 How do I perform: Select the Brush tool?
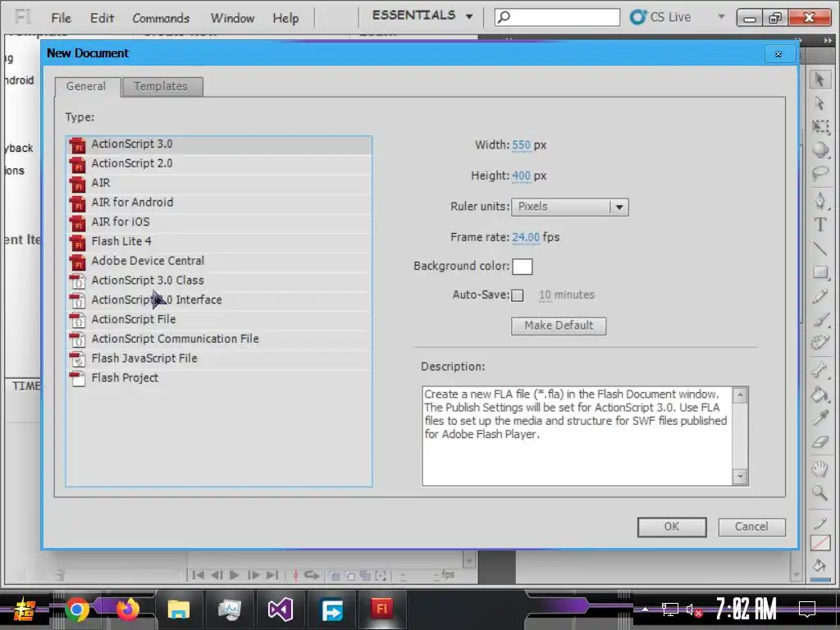pyautogui.click(x=820, y=319)
